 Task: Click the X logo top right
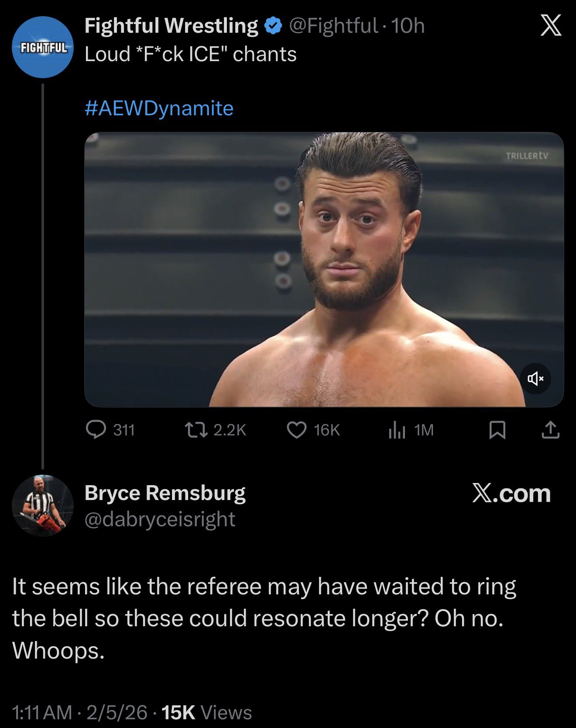[x=551, y=26]
